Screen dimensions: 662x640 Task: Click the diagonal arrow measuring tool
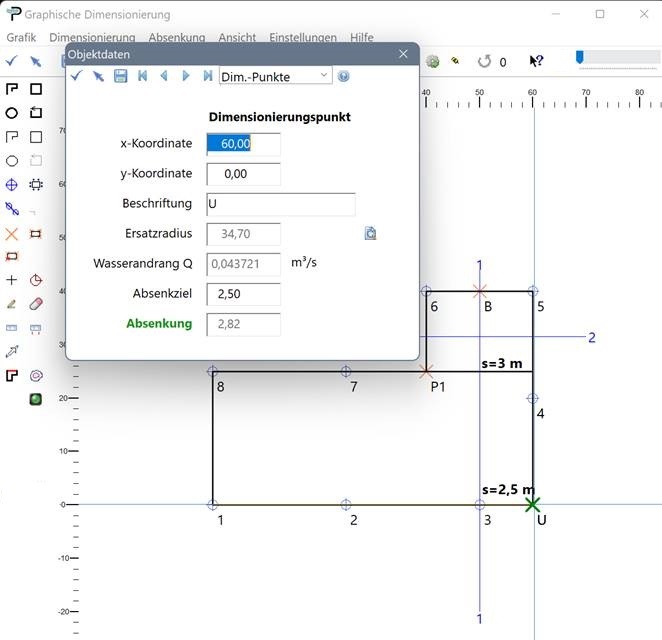coord(12,351)
